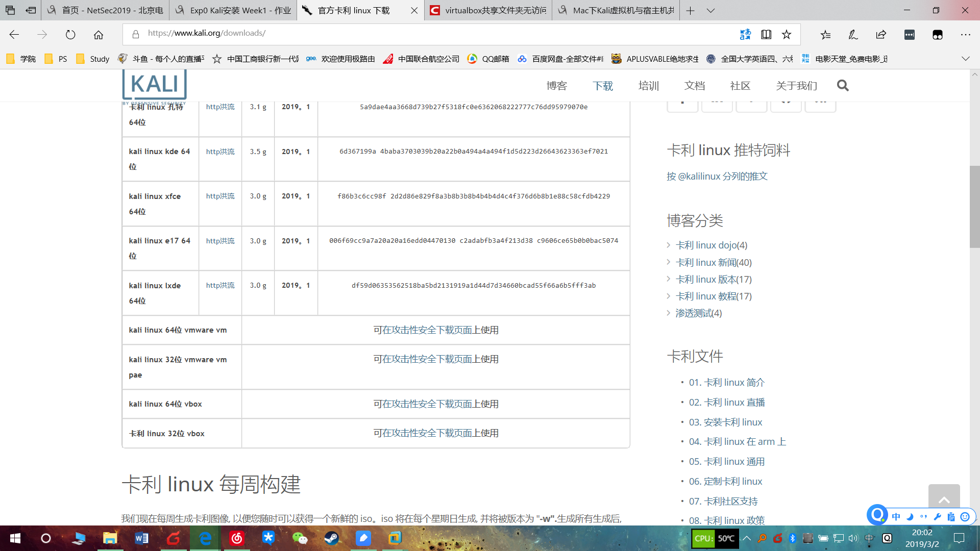Open Word from the taskbar
The image size is (980, 551).
(141, 538)
